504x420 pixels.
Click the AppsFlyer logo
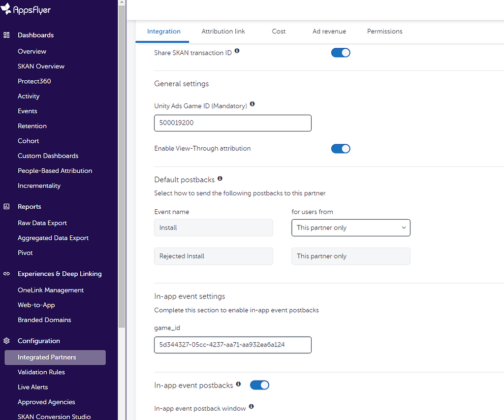coord(26,9)
